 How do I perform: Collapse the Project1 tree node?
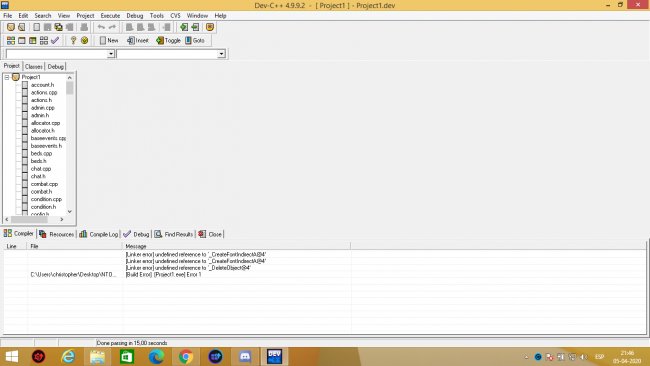pyautogui.click(x=7, y=77)
